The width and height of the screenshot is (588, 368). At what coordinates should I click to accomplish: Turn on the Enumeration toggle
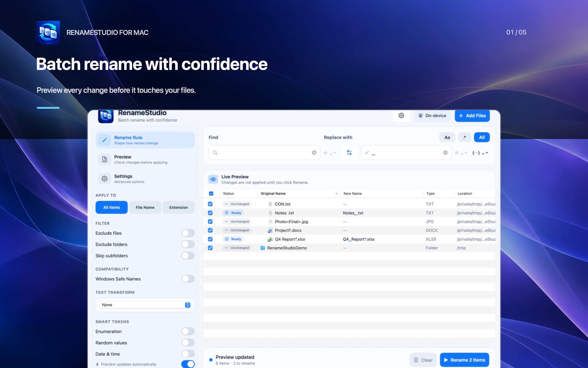[x=188, y=331]
